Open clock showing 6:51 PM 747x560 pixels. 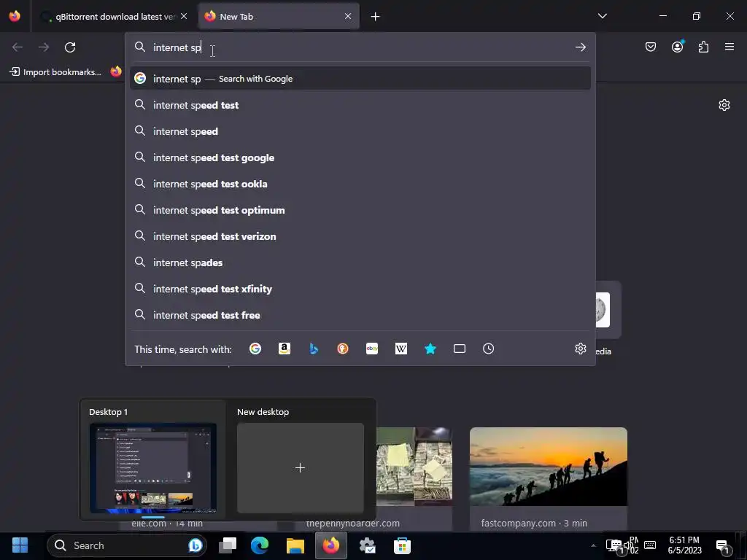(x=684, y=545)
